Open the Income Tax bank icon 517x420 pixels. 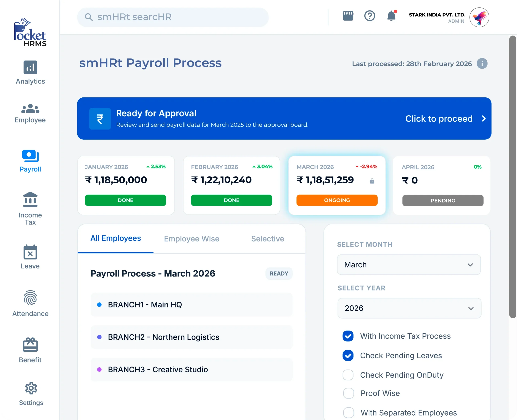tap(30, 200)
